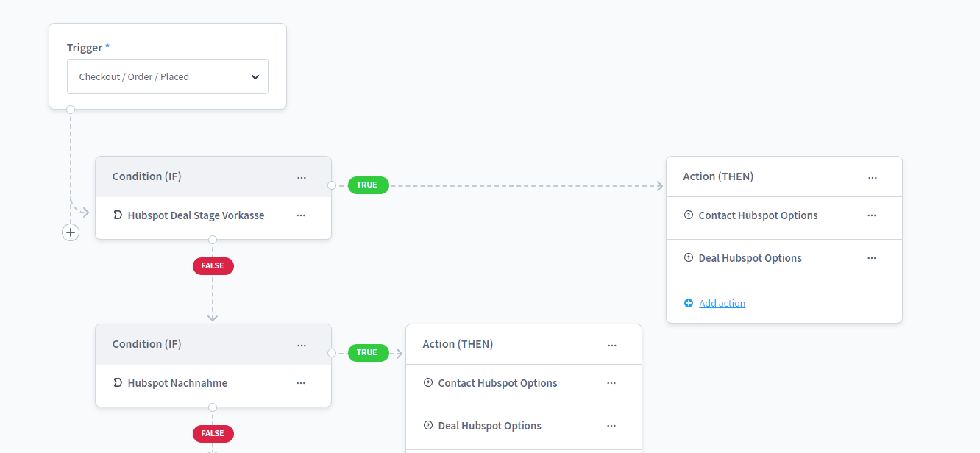
Task: Open options for Hubspot Deal Stage Vorkasse rule
Action: click(x=301, y=216)
